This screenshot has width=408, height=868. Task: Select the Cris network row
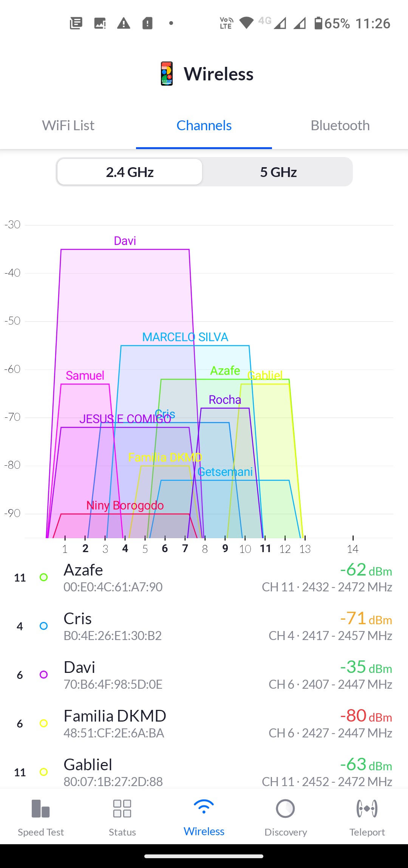[204, 626]
